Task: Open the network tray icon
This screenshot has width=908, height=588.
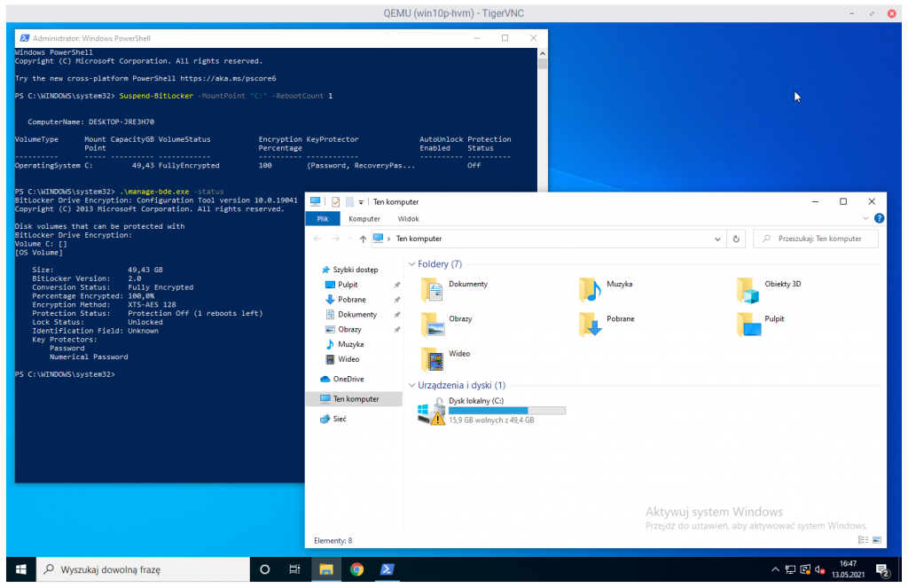Action: [x=790, y=569]
